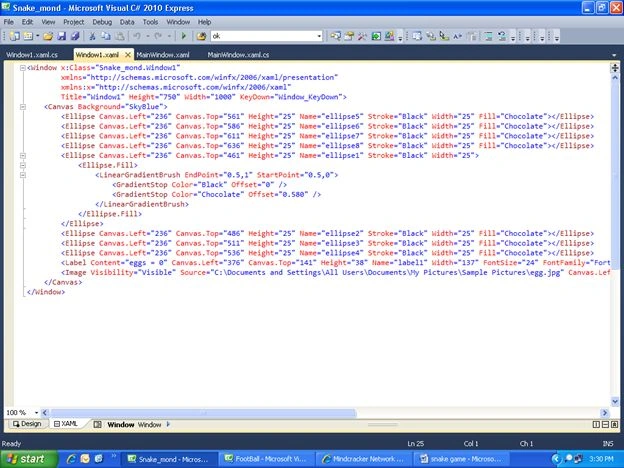Open the Project menu
This screenshot has width=624, height=468.
pyautogui.click(x=73, y=22)
